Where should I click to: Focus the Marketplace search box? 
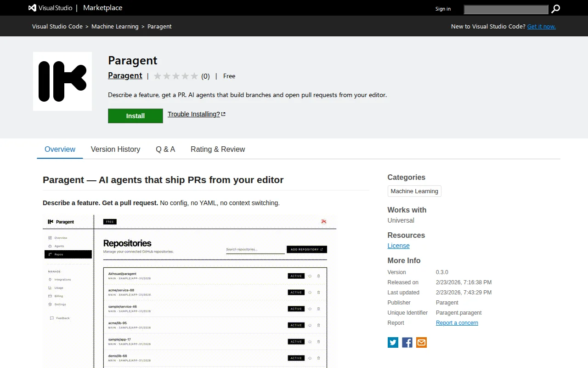[506, 9]
